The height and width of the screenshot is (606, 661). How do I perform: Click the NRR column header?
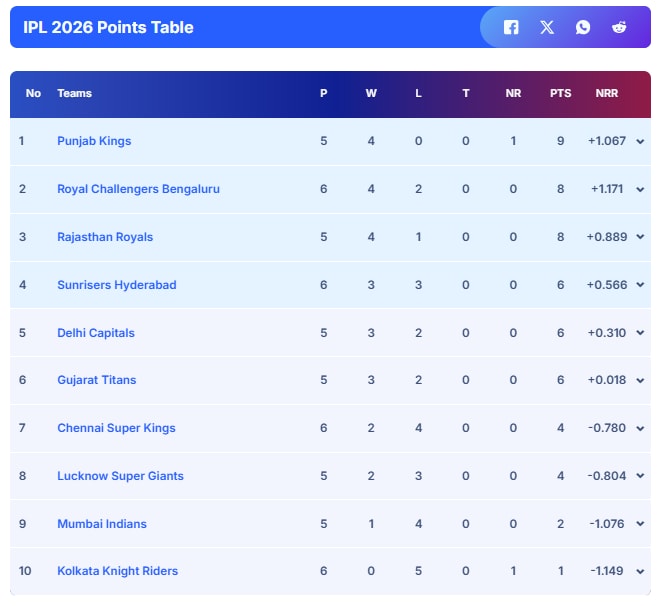click(x=606, y=93)
